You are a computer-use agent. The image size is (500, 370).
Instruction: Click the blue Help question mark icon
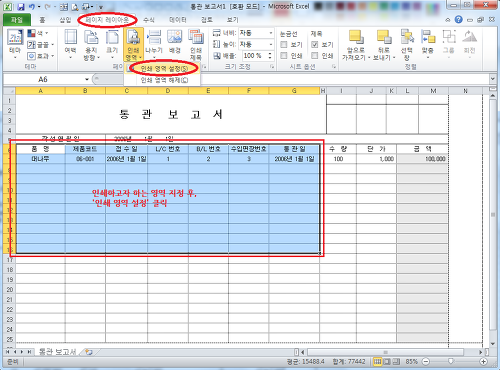459,20
